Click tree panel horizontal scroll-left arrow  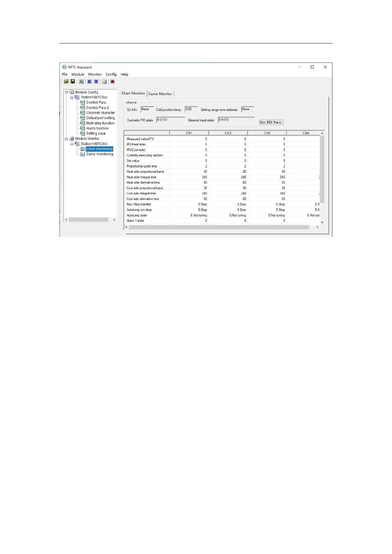[66, 219]
